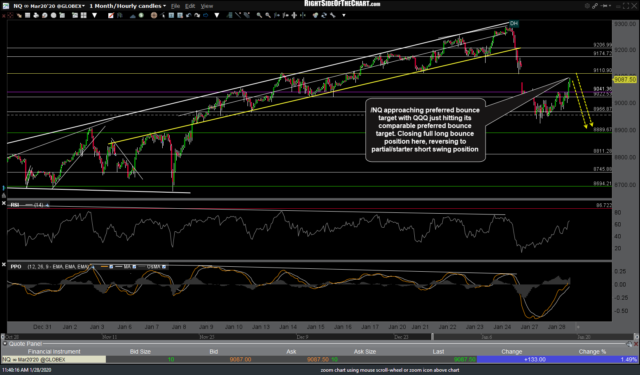The width and height of the screenshot is (640, 375).
Task: Click the redo arrow in the toolbar
Action: point(197,15)
